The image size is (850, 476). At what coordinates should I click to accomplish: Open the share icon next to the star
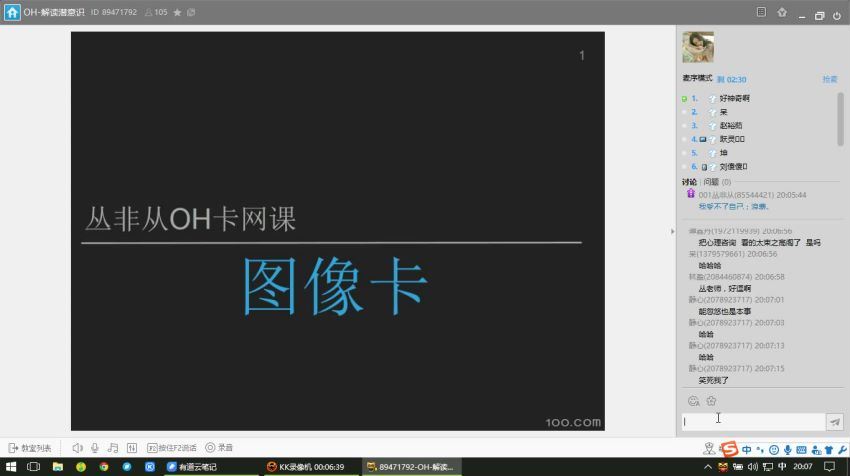pos(191,12)
